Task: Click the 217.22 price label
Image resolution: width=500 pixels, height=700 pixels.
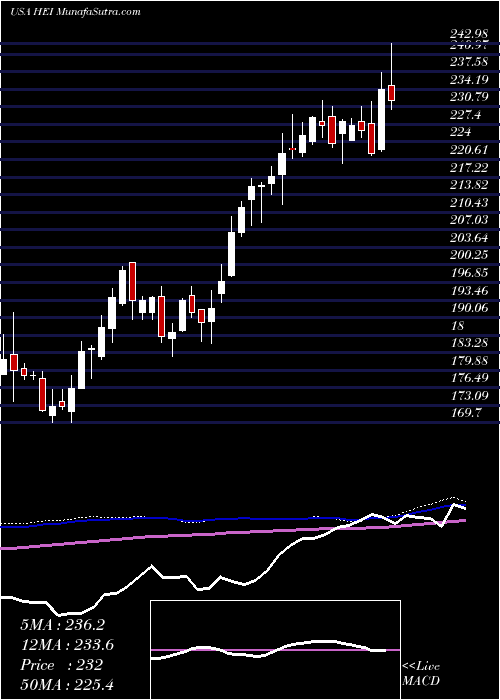Action: click(x=470, y=167)
